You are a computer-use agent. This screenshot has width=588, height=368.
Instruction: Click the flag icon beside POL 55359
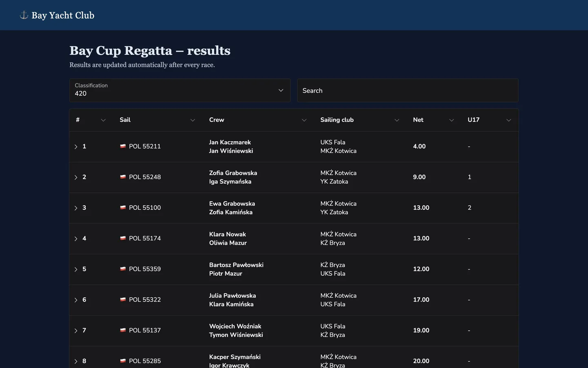pyautogui.click(x=123, y=269)
